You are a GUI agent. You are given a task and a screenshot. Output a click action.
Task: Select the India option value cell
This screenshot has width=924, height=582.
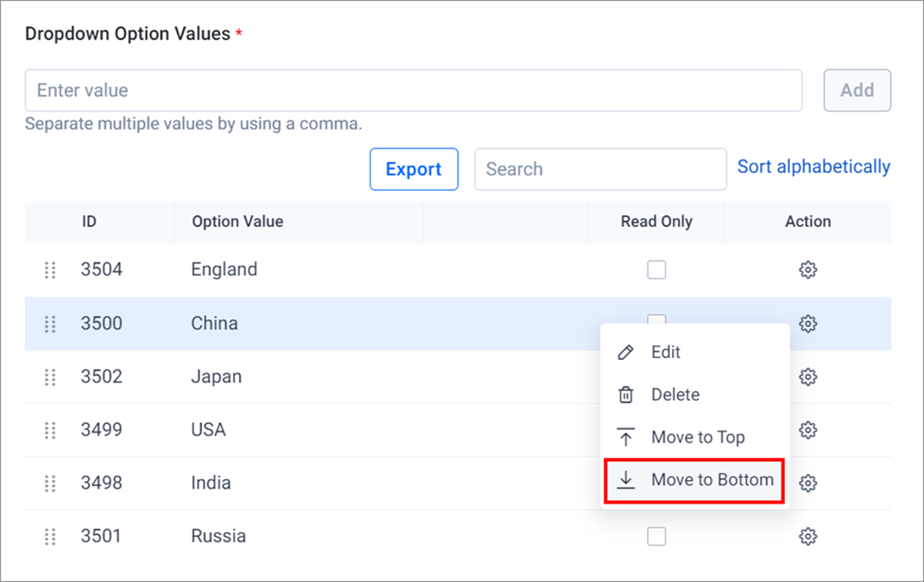point(211,483)
